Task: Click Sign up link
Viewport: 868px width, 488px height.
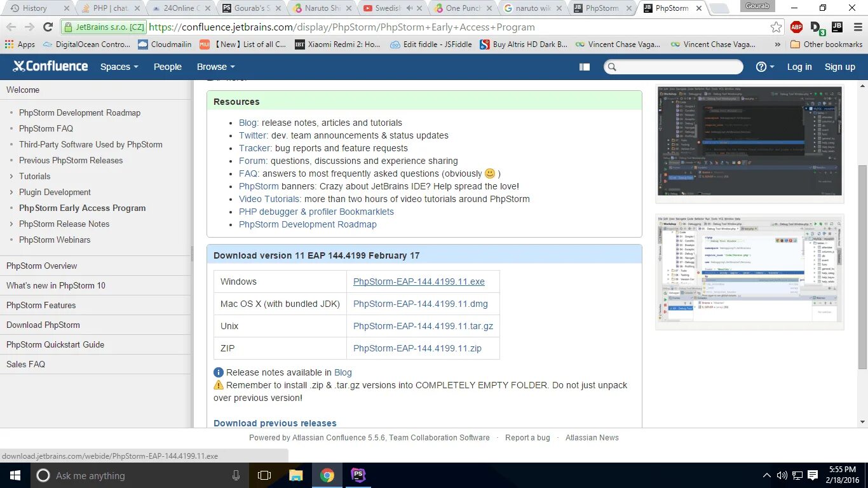Action: click(x=840, y=67)
